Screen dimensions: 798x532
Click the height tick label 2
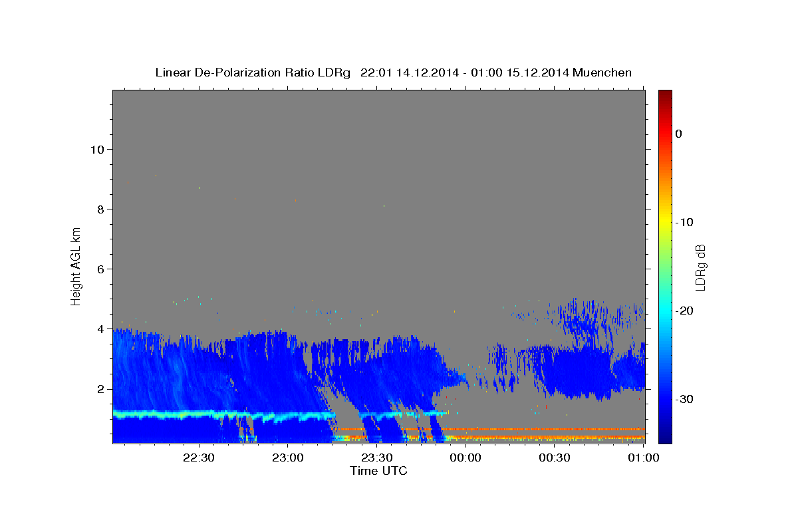pos(99,388)
